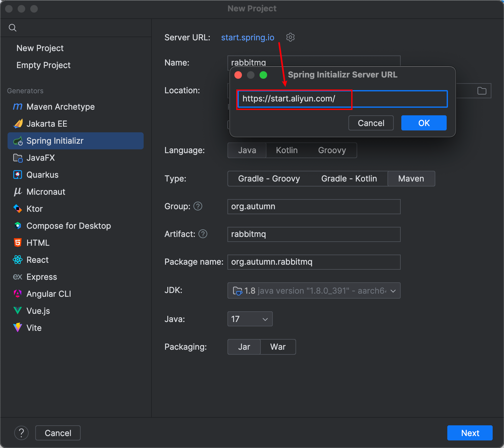This screenshot has width=504, height=448.
Task: Click the Ktor logo icon
Action: [x=18, y=209]
